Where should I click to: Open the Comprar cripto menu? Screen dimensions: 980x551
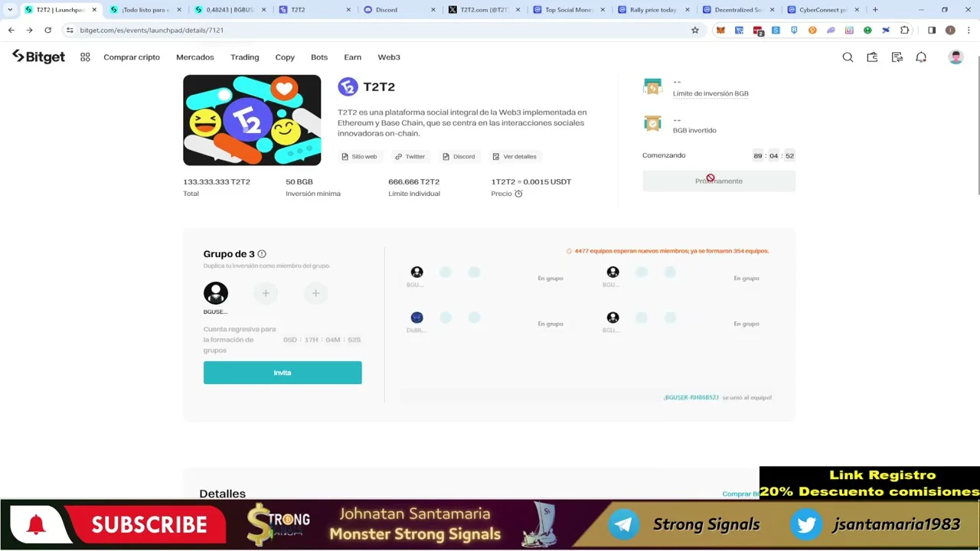(x=132, y=57)
